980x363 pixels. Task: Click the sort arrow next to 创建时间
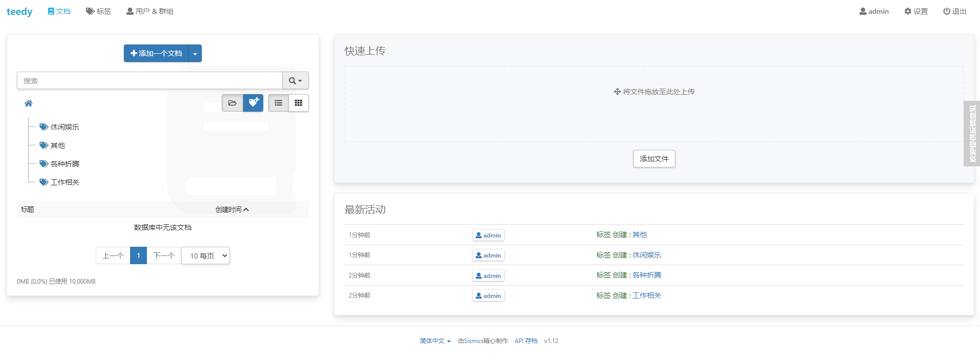pyautogui.click(x=246, y=209)
